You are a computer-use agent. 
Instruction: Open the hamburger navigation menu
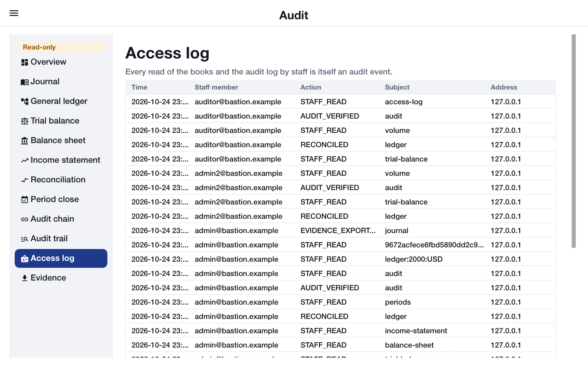coord(14,13)
